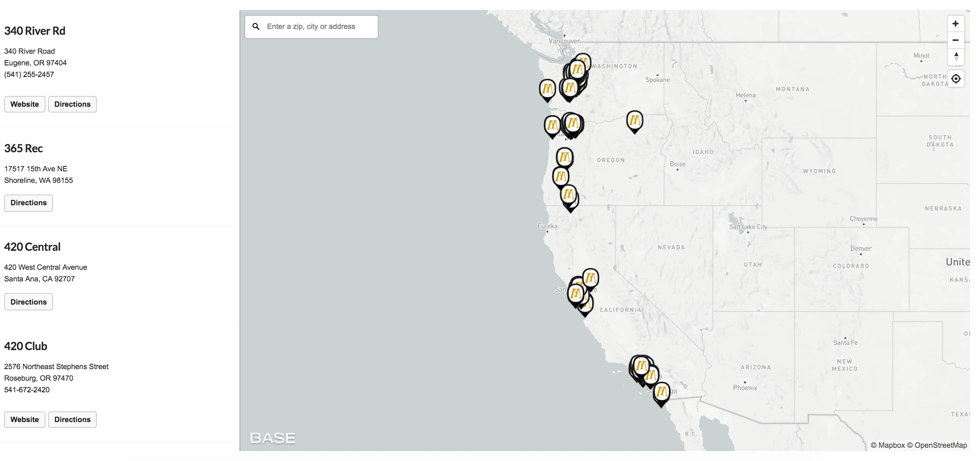Open Website for 420 Club
Viewport: 980px width, 461px height.
(25, 420)
